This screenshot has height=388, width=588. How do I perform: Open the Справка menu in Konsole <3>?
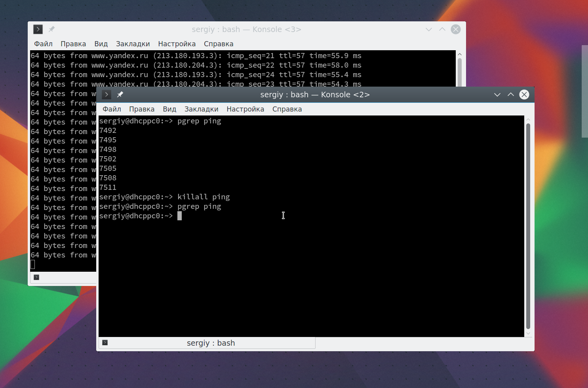point(219,44)
